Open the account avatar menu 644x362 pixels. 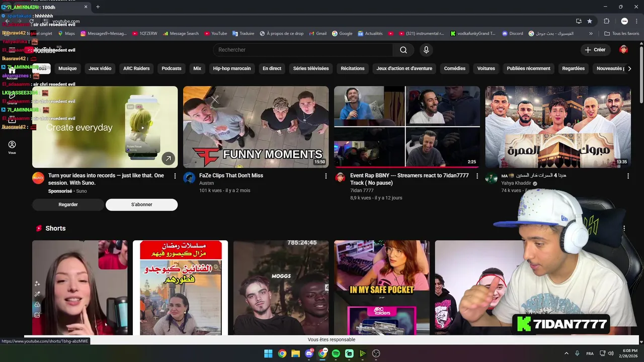point(623,50)
